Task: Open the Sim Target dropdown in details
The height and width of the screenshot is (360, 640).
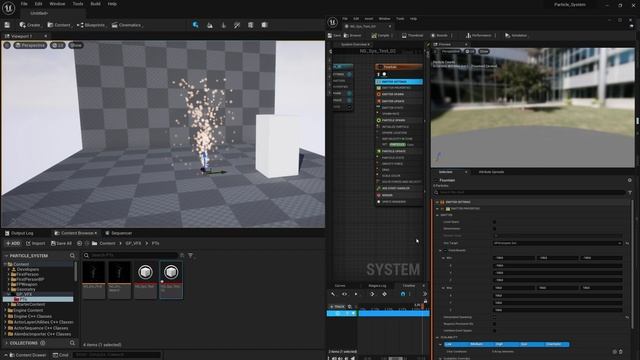Action: point(557,243)
